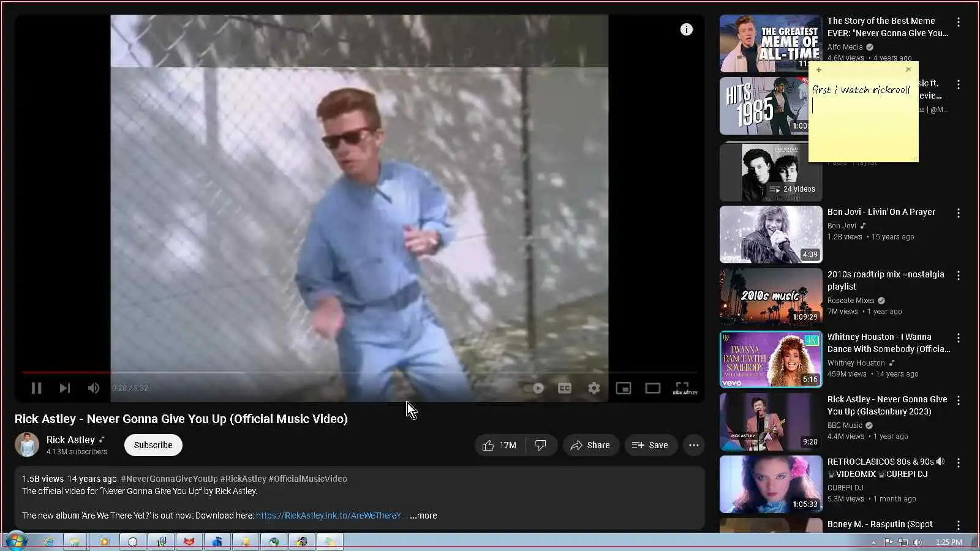Open the red fox icon app on taskbar
980x551 pixels.
coord(189,542)
